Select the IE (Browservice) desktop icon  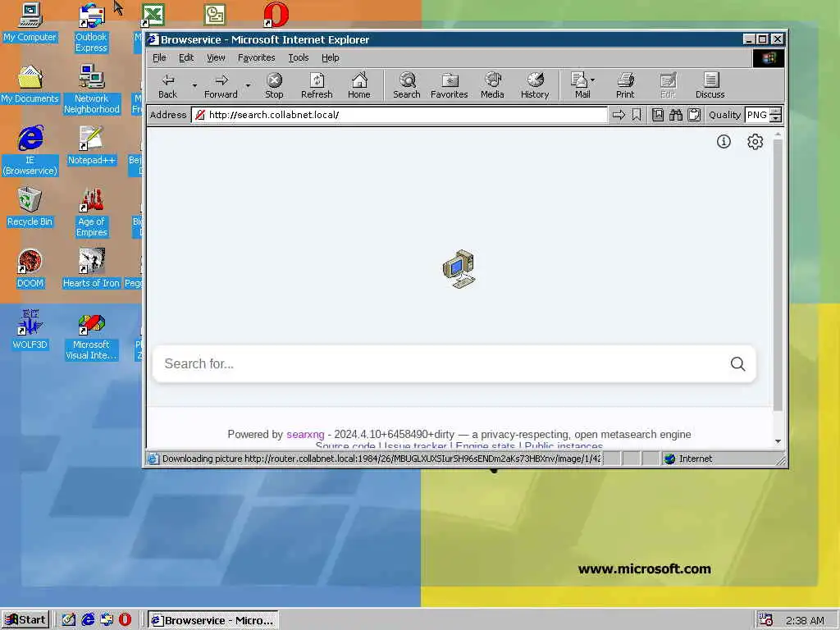pyautogui.click(x=30, y=151)
